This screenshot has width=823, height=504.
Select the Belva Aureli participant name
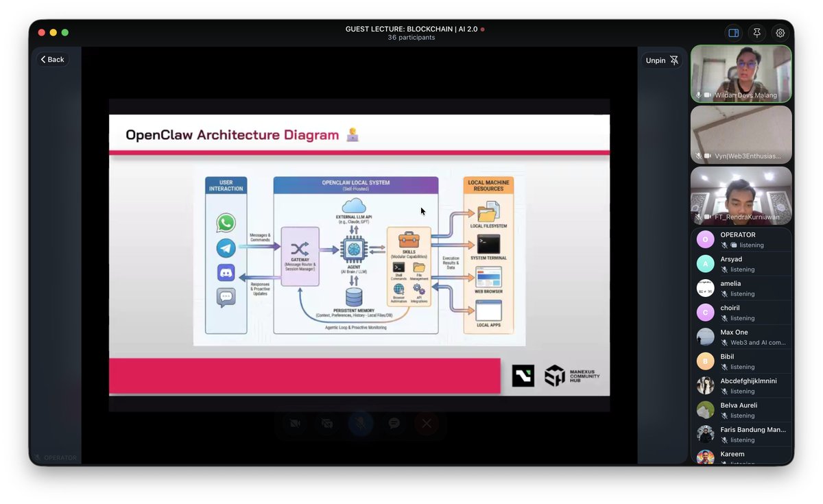point(739,405)
